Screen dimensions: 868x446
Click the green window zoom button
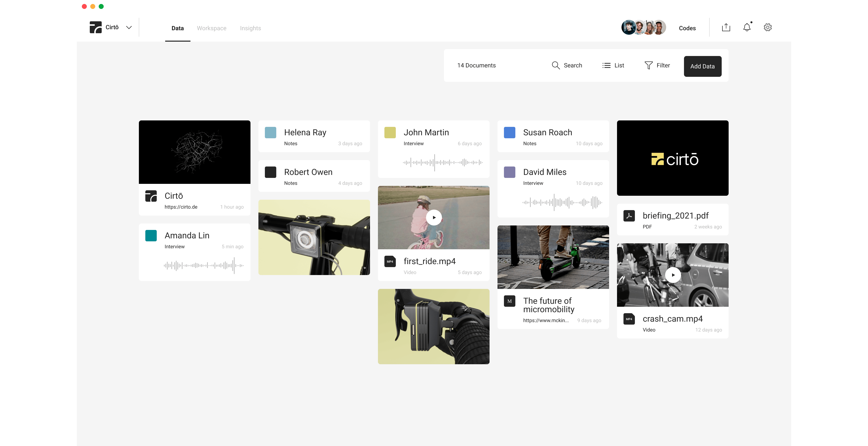[101, 6]
